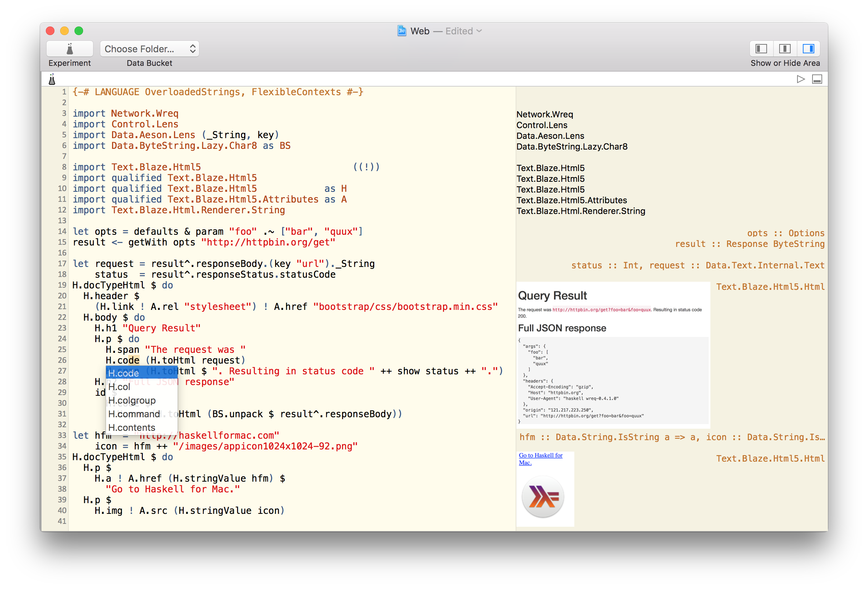The height and width of the screenshot is (589, 868).
Task: Place cursor in LANGUAGE pragma line
Action: coord(218,92)
